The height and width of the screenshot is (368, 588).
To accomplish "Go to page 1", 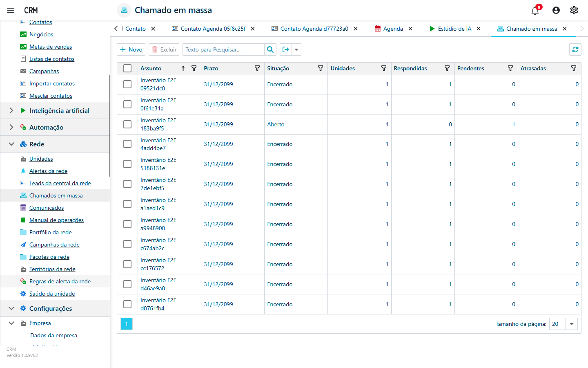I will click(127, 324).
